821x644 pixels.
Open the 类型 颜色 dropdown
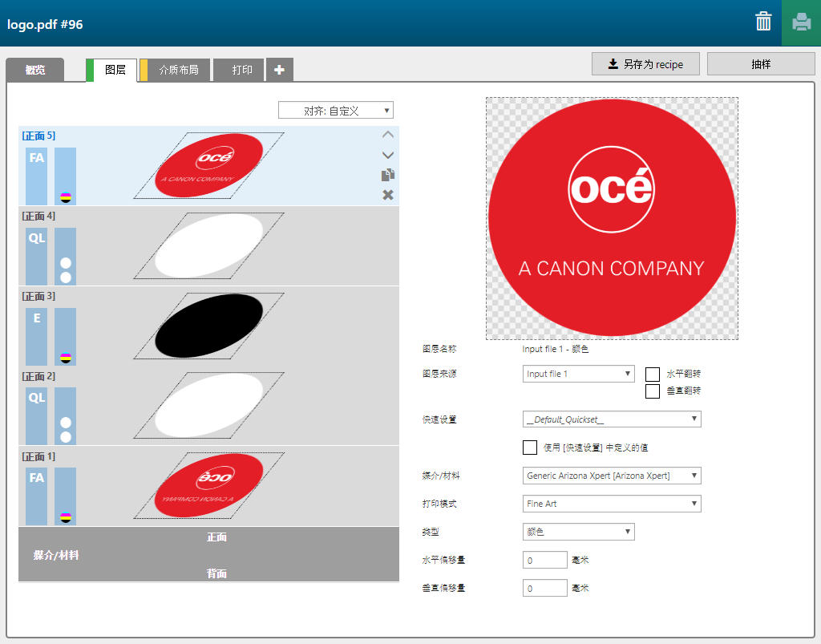pos(579,532)
